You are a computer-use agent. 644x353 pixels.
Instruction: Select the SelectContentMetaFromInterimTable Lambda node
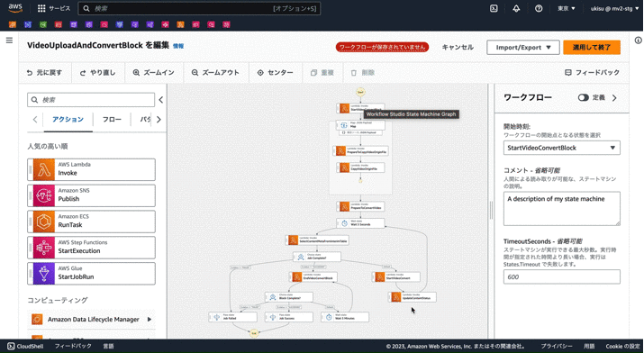click(317, 240)
